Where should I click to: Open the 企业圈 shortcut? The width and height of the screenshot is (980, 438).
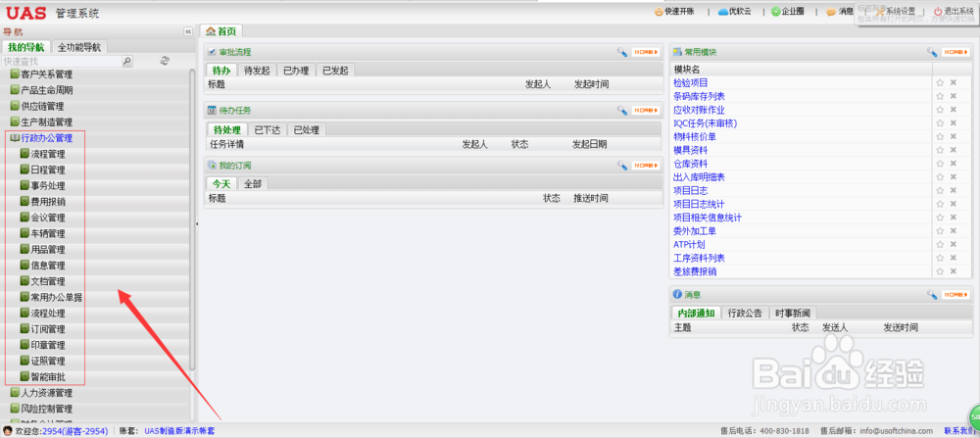(787, 11)
